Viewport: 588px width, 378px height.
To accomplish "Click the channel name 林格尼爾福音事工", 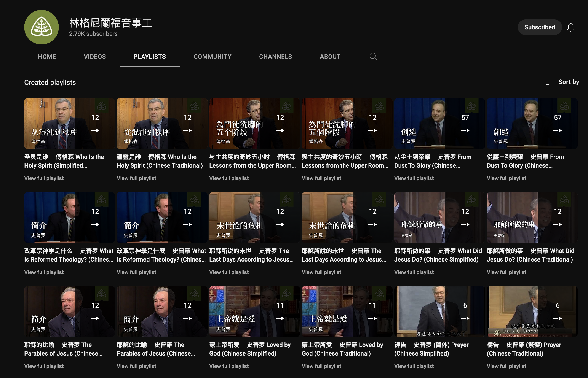I will tap(110, 23).
